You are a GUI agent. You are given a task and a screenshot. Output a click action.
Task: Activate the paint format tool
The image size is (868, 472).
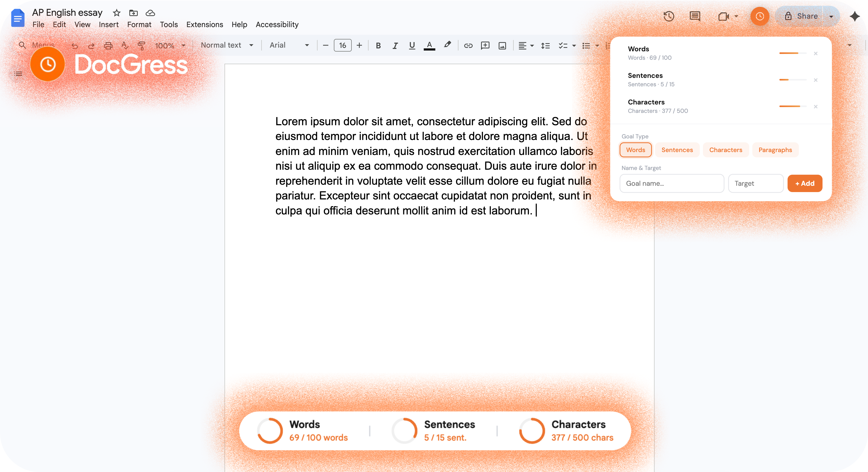pyautogui.click(x=141, y=46)
